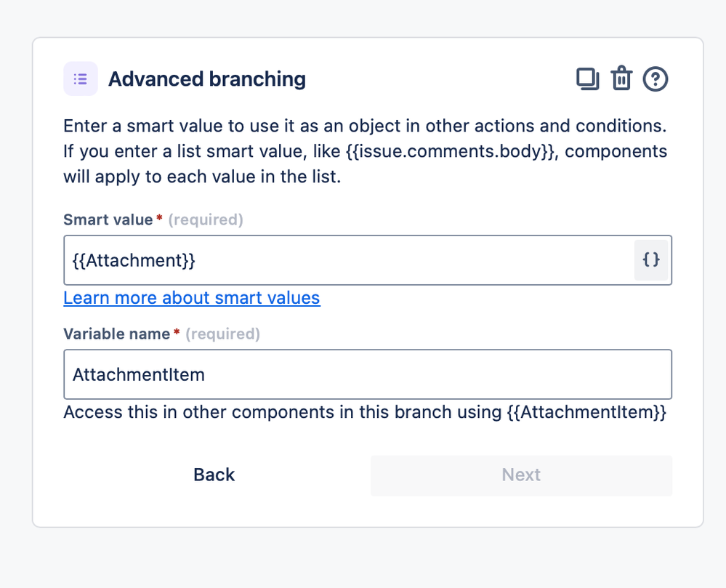Open Learn more about smart values link
The image size is (726, 588).
[192, 298]
